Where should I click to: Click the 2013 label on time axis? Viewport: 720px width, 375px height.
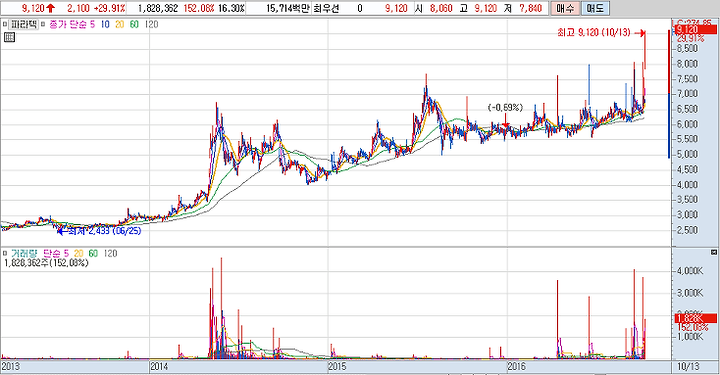(11, 366)
